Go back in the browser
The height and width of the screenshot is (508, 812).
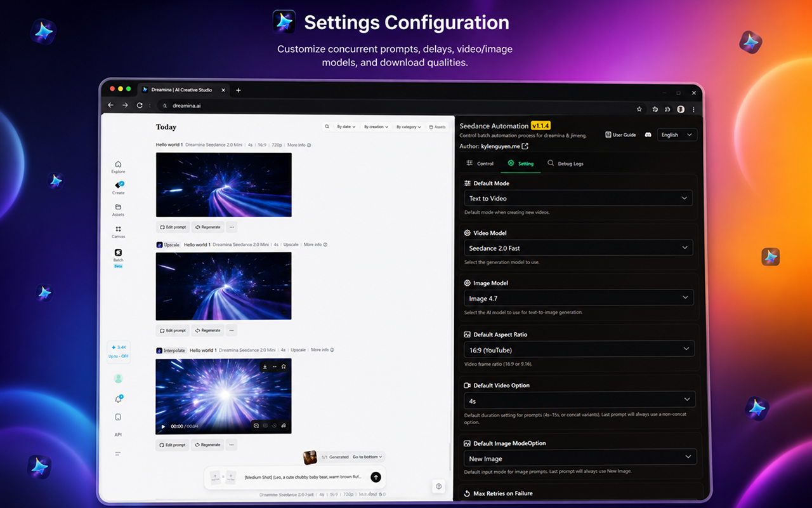[x=110, y=105]
